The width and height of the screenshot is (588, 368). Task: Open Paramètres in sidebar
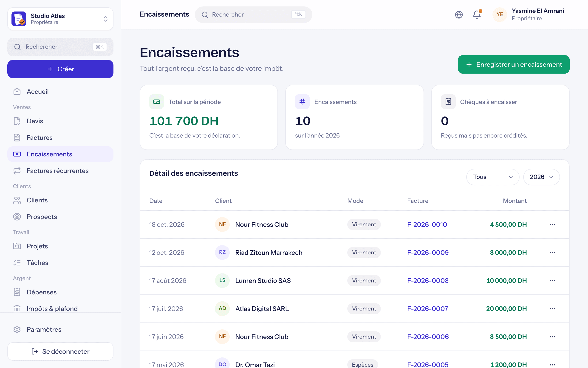pos(60,329)
